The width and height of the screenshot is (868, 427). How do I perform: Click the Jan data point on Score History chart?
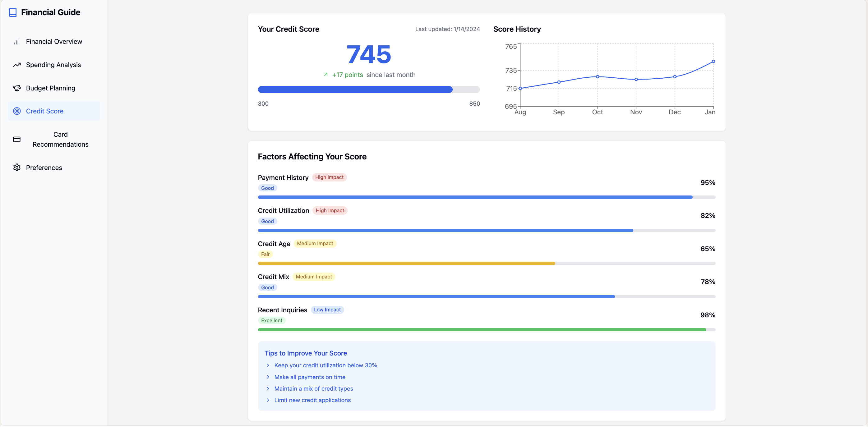(x=713, y=62)
